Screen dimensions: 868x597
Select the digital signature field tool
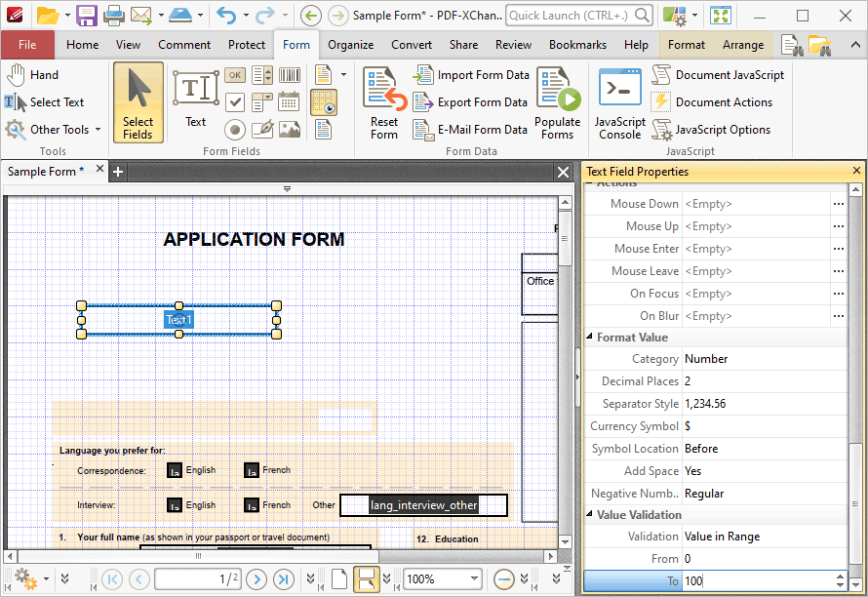point(262,129)
